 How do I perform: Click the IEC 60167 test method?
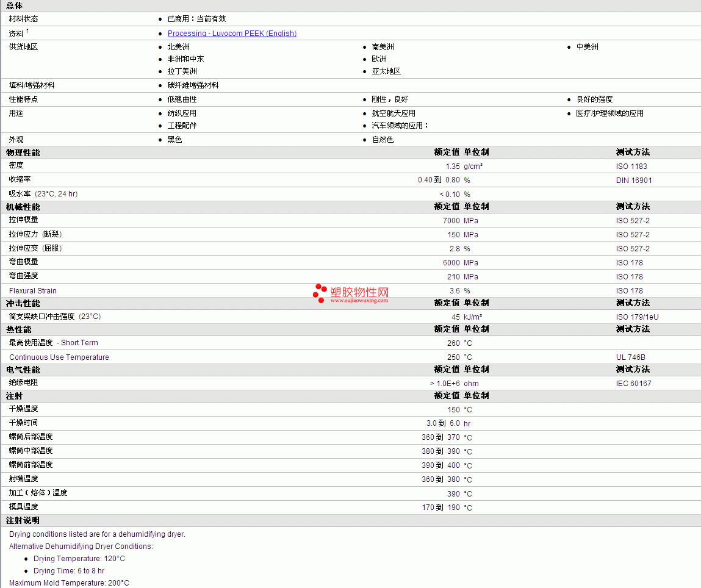pos(633,384)
